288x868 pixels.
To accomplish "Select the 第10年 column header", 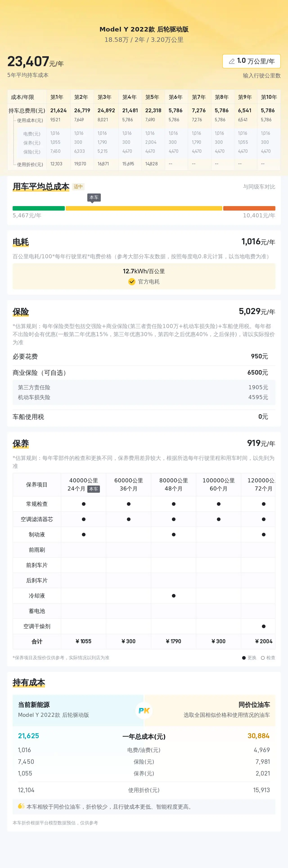I will click(269, 97).
